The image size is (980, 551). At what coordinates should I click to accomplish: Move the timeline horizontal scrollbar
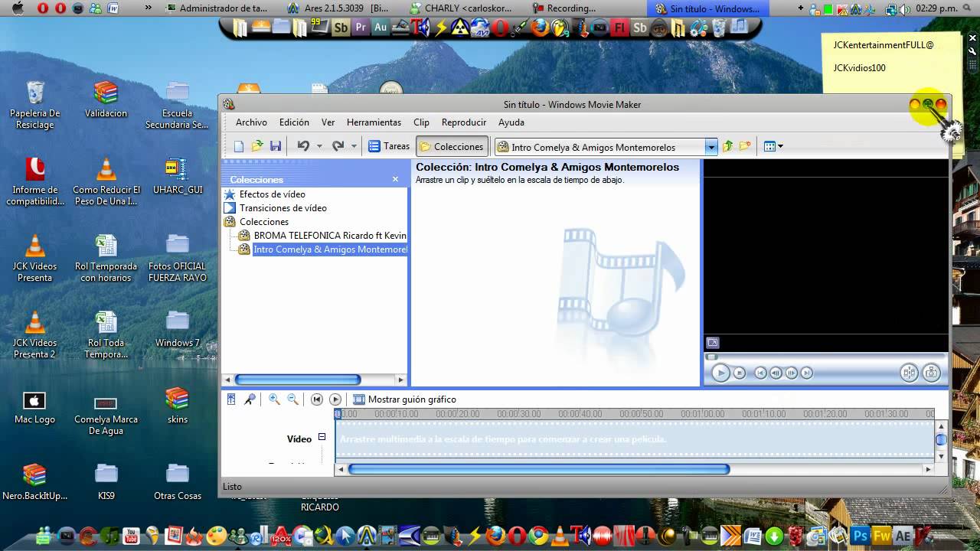538,469
